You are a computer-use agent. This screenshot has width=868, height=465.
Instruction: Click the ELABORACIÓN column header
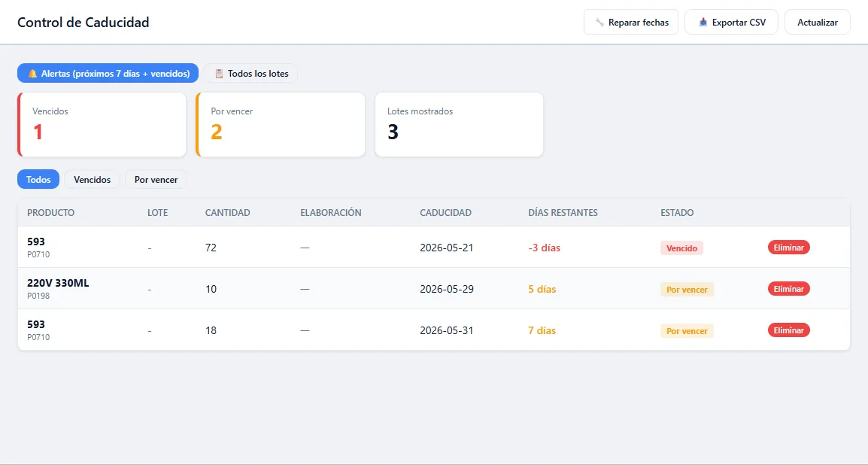coord(330,213)
